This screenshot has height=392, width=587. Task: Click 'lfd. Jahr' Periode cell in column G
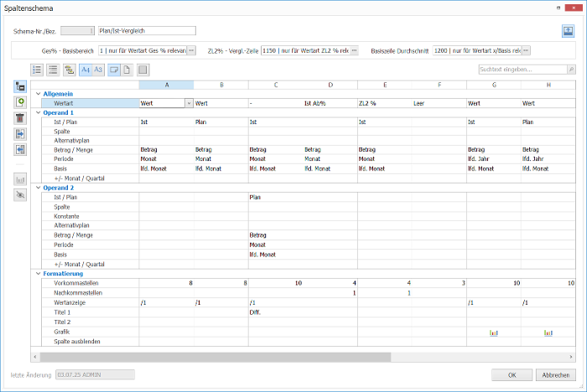[494, 159]
